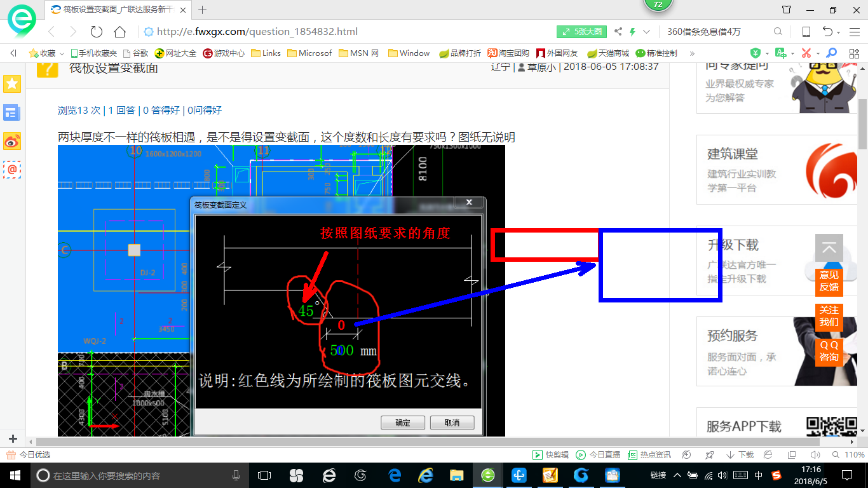The image size is (868, 488).
Task: Click the URL address field
Action: (346, 32)
